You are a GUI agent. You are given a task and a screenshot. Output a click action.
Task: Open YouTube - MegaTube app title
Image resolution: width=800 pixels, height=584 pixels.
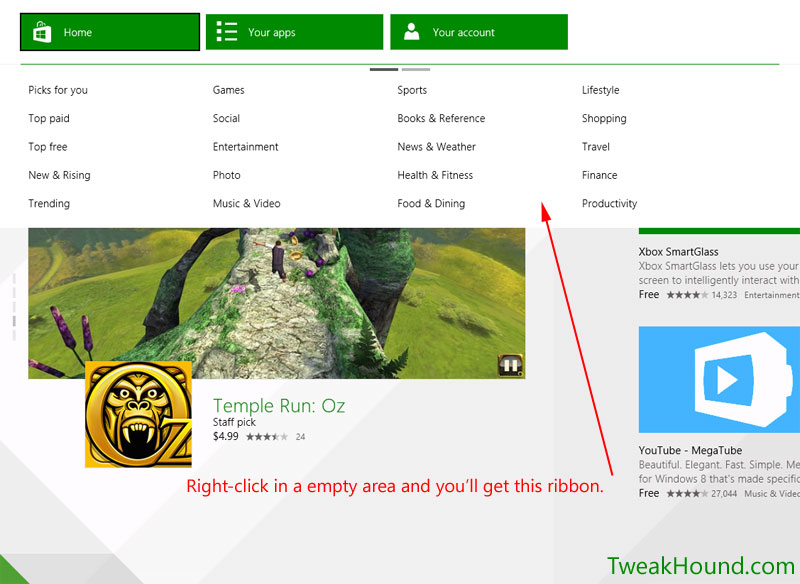[690, 450]
